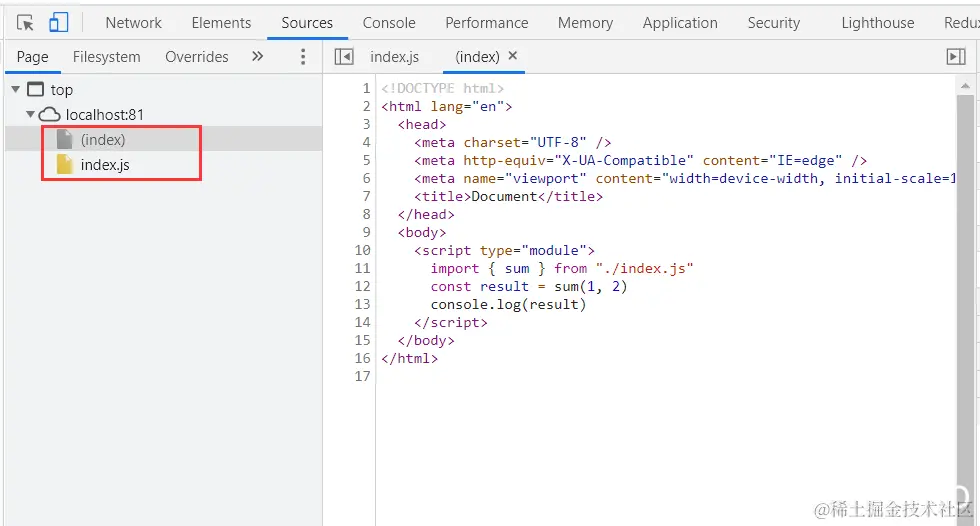Viewport: 980px width, 526px height.
Task: Collapse the top frame tree arrow
Action: coord(16,89)
